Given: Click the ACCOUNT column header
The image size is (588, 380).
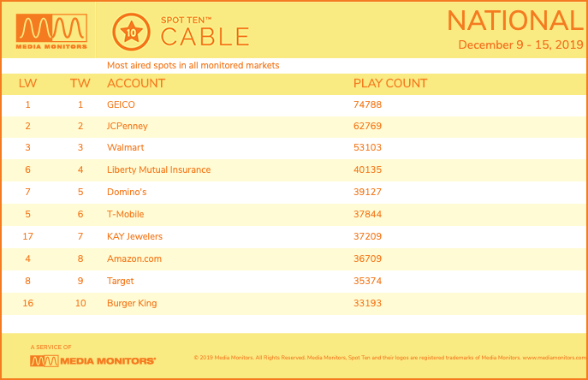Looking at the screenshot, I should tap(136, 83).
